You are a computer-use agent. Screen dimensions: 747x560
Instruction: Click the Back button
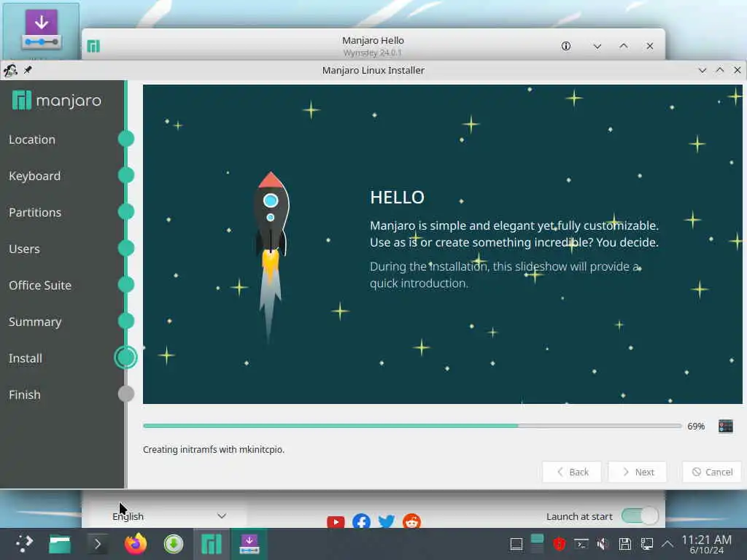(572, 472)
